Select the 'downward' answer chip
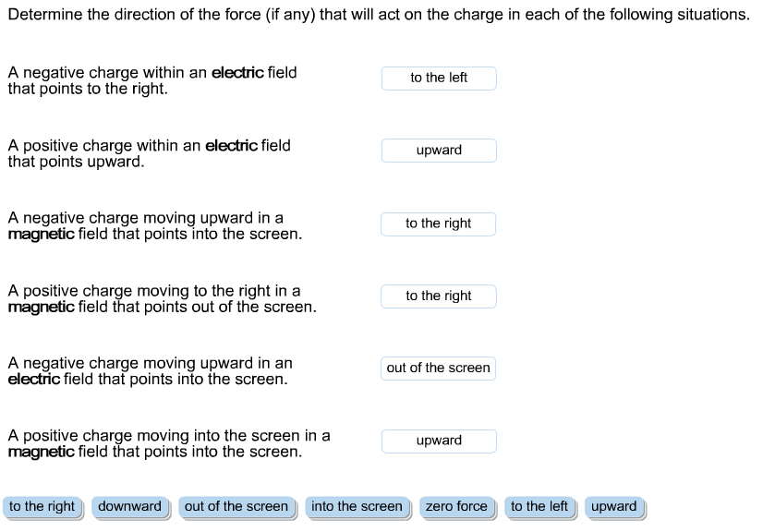The height and width of the screenshot is (532, 775). tap(130, 506)
